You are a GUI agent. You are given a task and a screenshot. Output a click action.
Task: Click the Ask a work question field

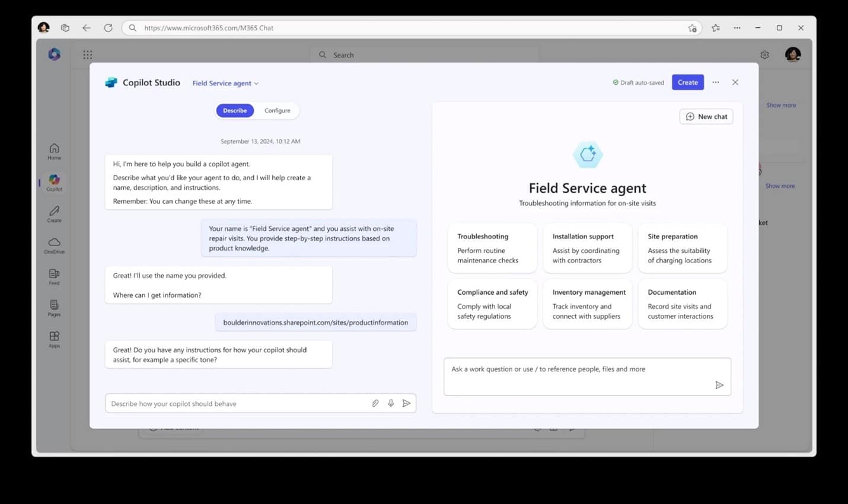[587, 377]
